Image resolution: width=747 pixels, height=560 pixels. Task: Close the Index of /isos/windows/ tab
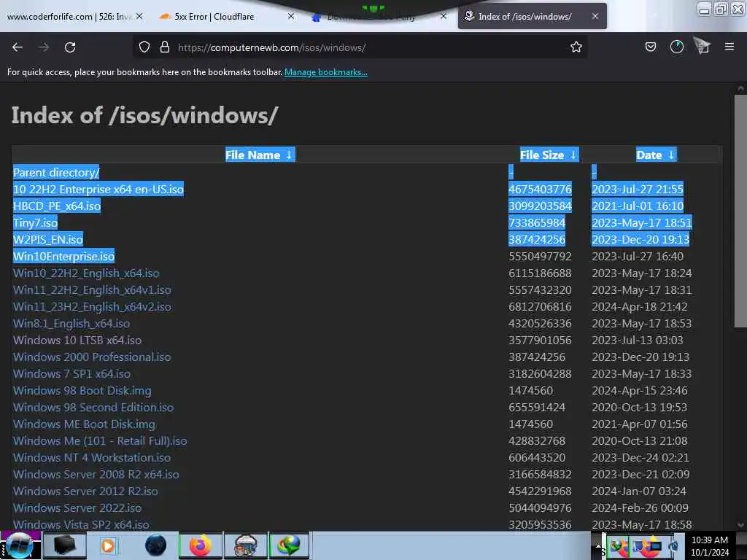595,16
